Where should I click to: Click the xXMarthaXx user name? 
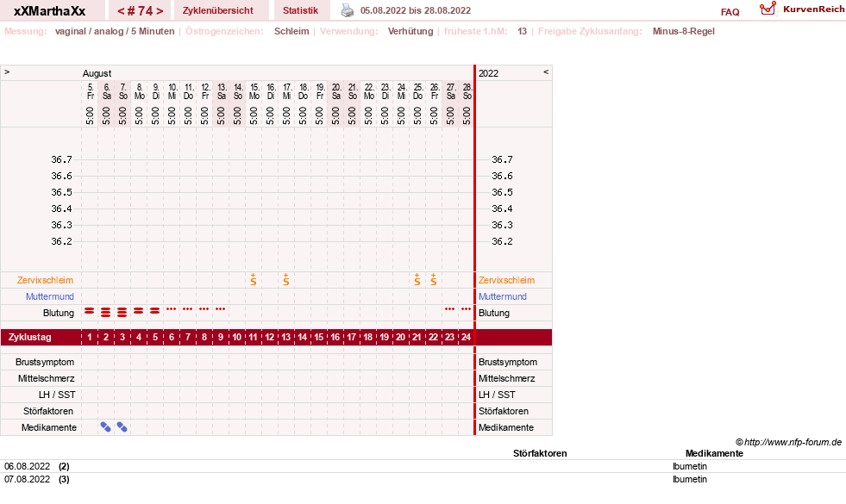coord(50,11)
